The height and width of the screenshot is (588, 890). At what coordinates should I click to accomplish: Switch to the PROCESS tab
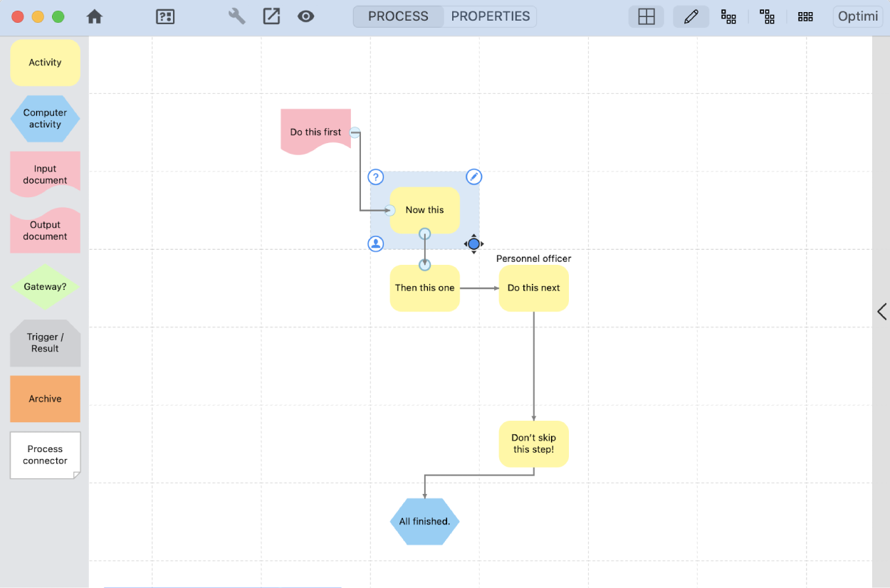tap(398, 16)
